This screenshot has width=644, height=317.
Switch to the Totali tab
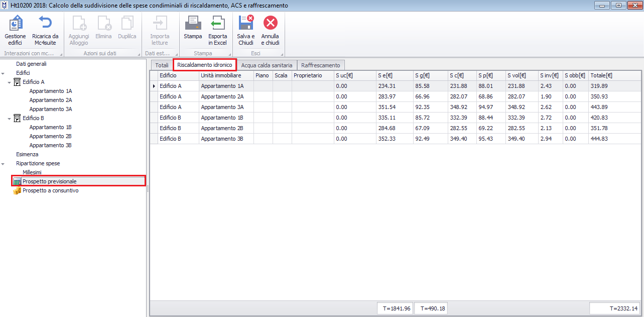pyautogui.click(x=162, y=65)
